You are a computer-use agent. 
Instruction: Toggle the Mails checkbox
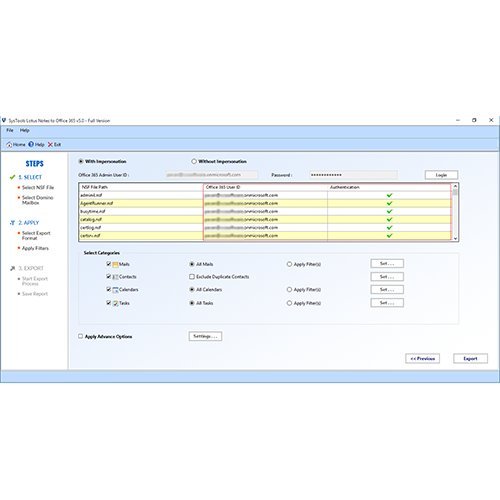pos(108,264)
